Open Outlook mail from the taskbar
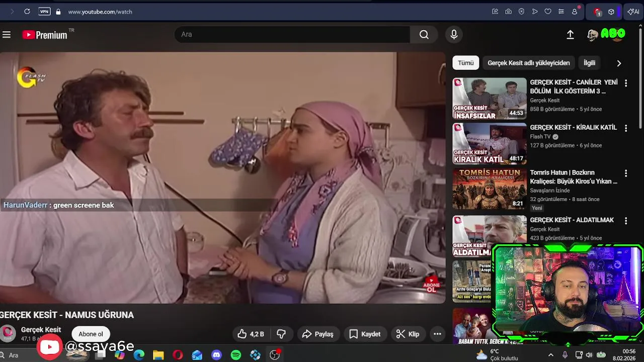 point(197,355)
